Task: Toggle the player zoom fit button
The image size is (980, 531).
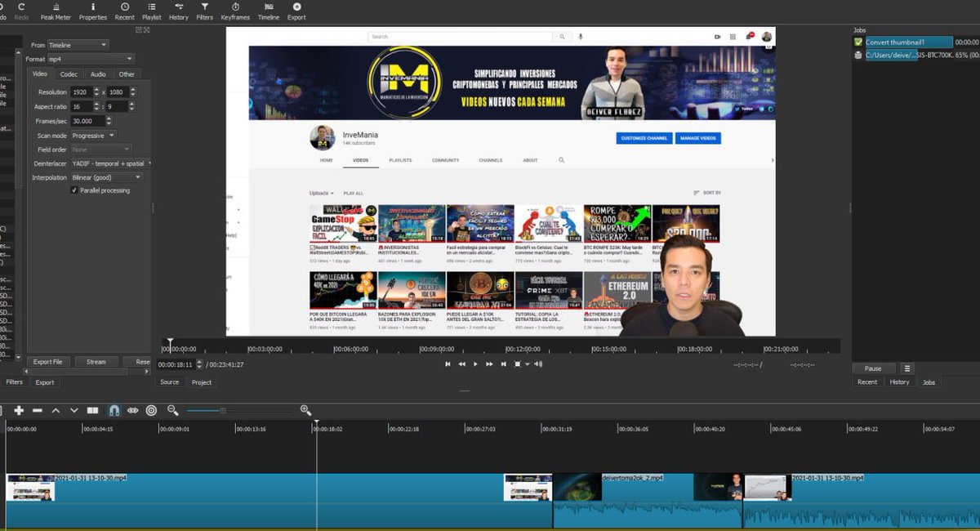Action: point(518,364)
